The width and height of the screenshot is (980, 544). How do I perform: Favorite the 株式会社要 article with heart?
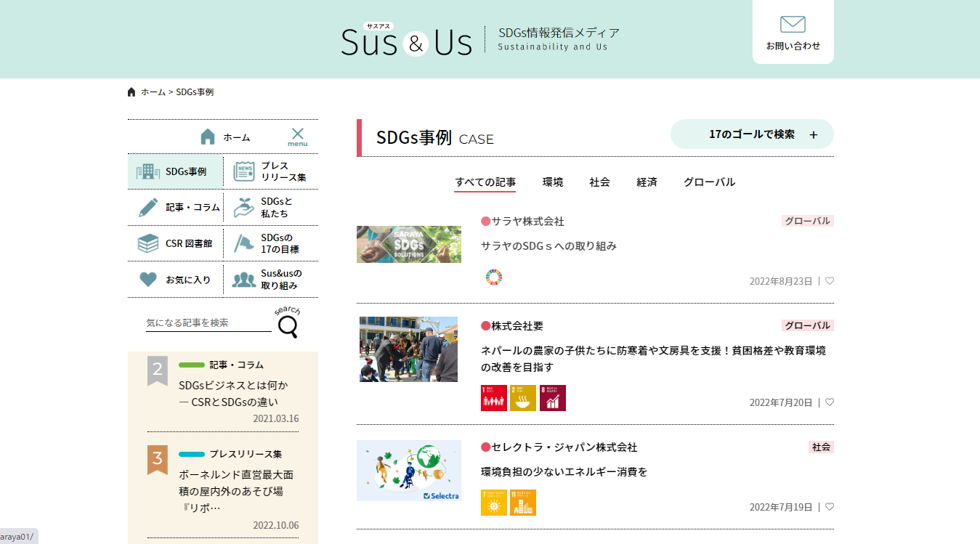pos(830,402)
